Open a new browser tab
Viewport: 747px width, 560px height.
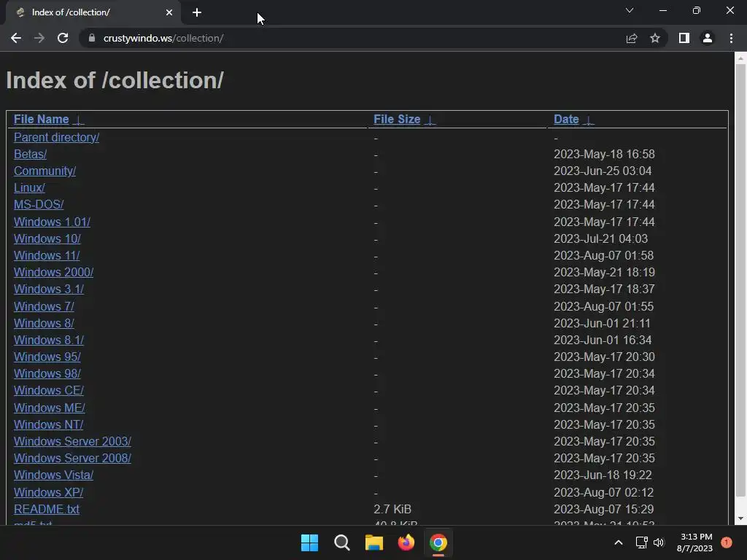tap(197, 12)
